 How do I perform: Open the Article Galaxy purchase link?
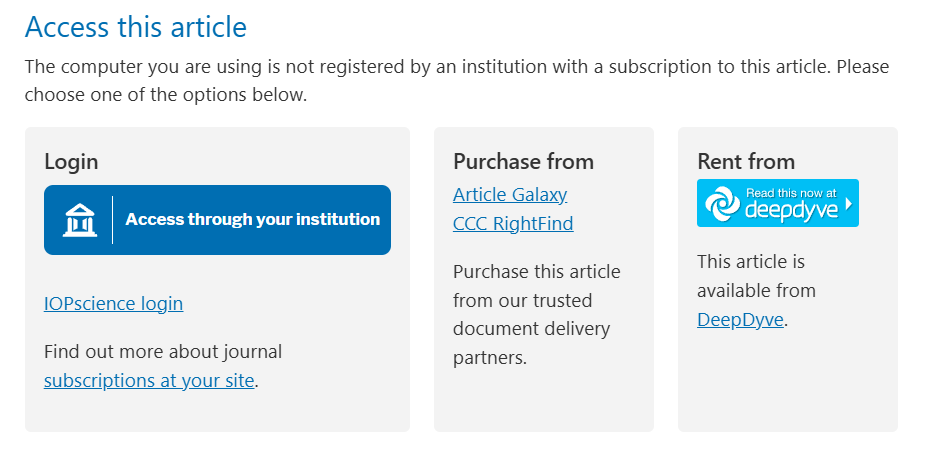point(510,194)
